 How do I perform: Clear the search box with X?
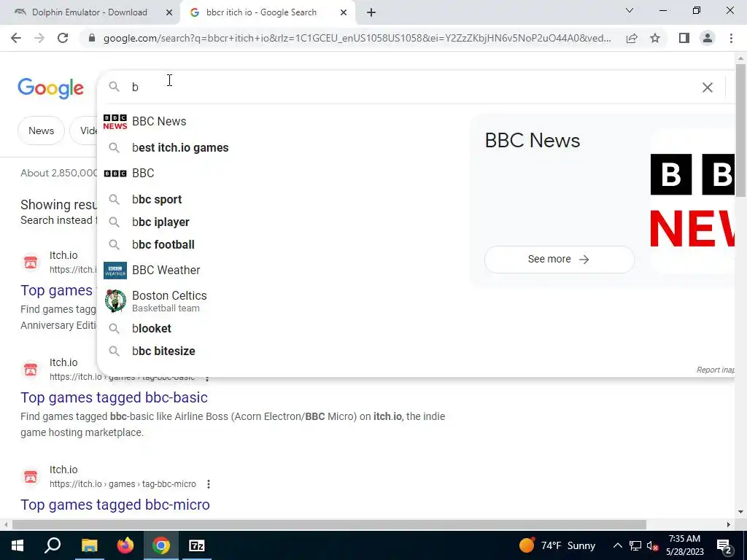coord(708,87)
